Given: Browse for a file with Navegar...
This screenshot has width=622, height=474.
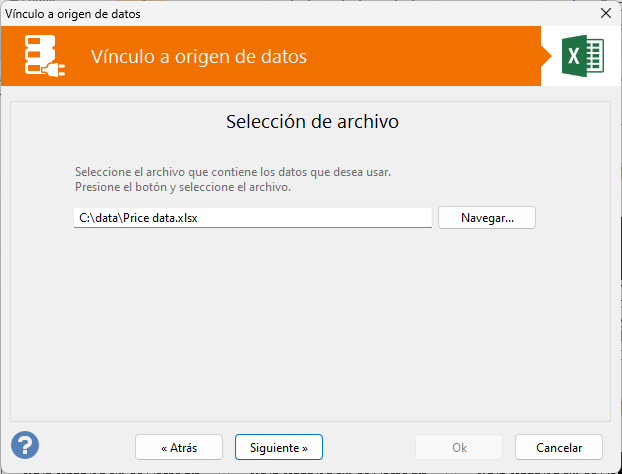Looking at the screenshot, I should tap(487, 218).
